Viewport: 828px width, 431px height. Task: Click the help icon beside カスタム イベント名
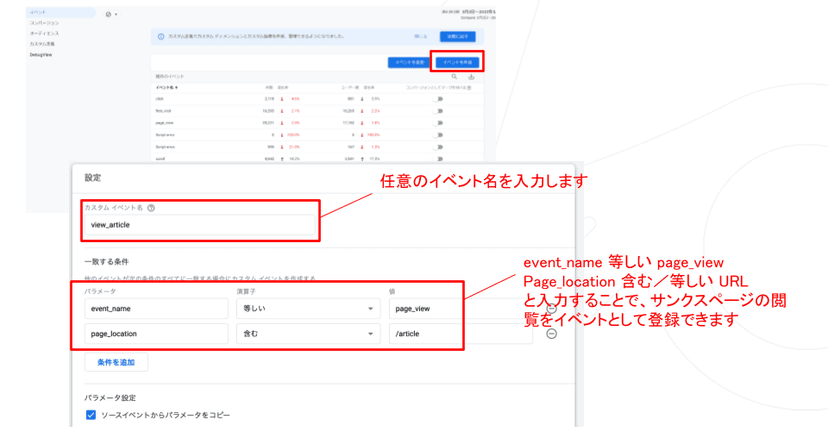(x=151, y=208)
